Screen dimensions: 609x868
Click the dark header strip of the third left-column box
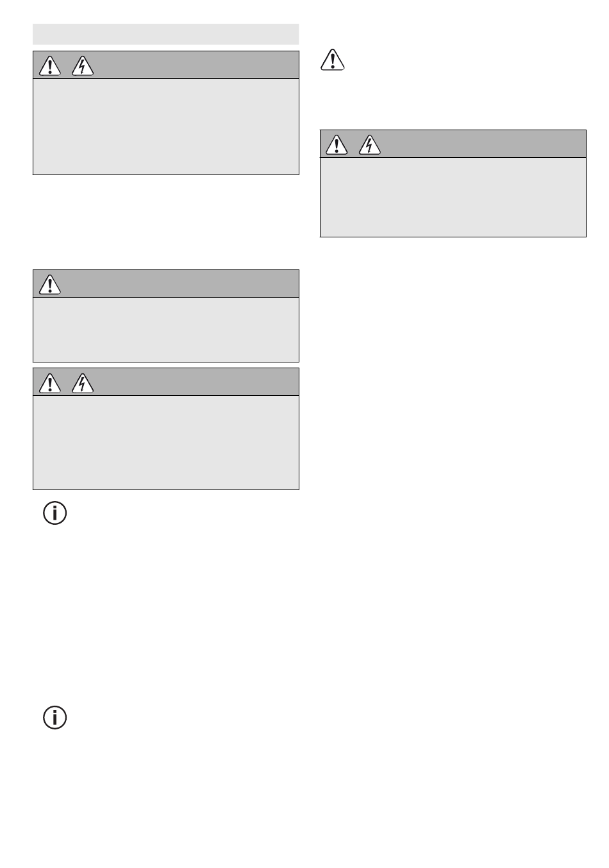click(166, 382)
